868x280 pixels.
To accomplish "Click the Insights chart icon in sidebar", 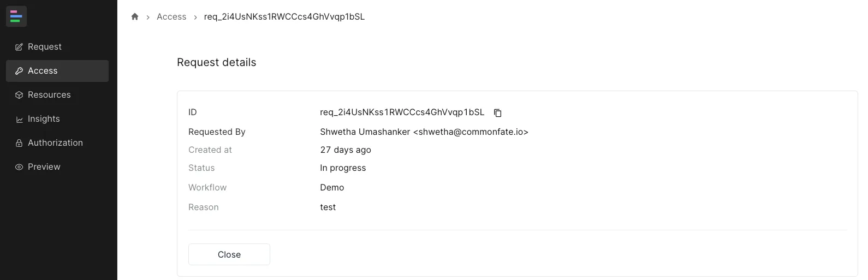I will point(19,119).
